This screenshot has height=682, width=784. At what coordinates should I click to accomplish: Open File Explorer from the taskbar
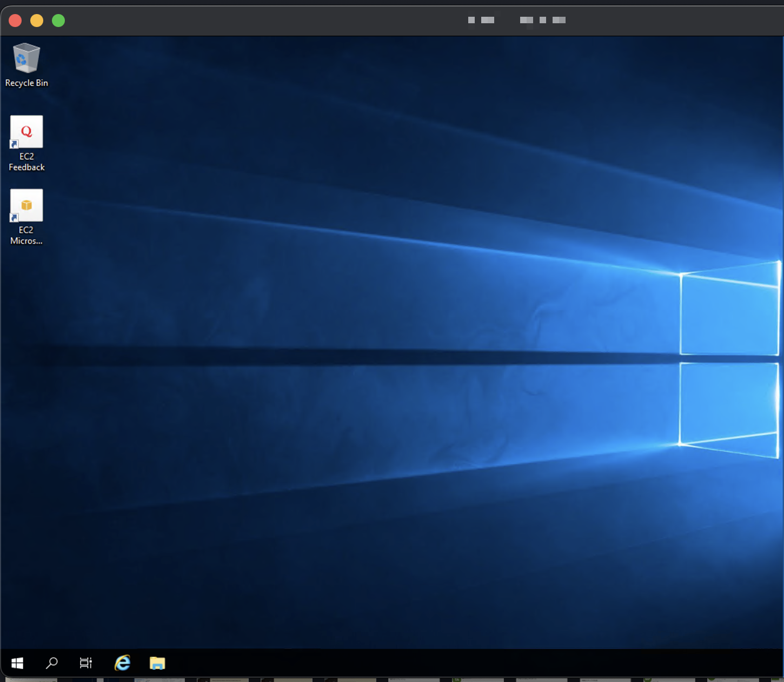point(157,663)
